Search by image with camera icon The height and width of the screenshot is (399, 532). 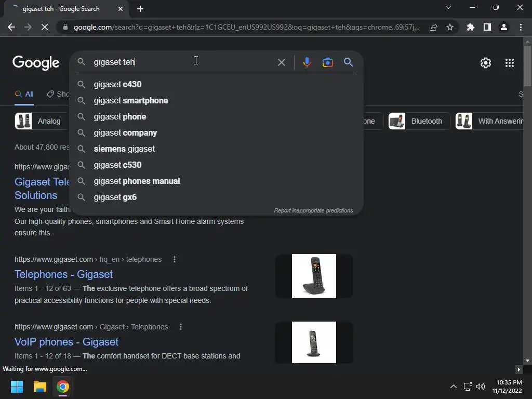[327, 62]
